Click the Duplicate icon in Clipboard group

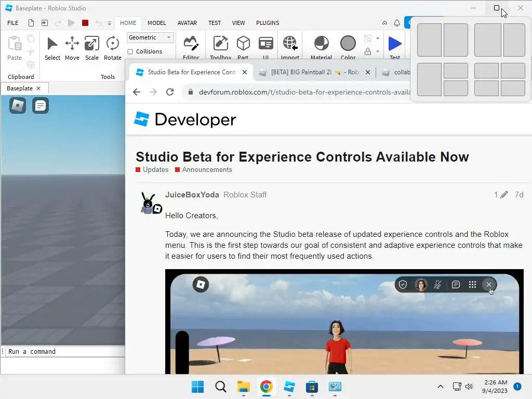[31, 64]
